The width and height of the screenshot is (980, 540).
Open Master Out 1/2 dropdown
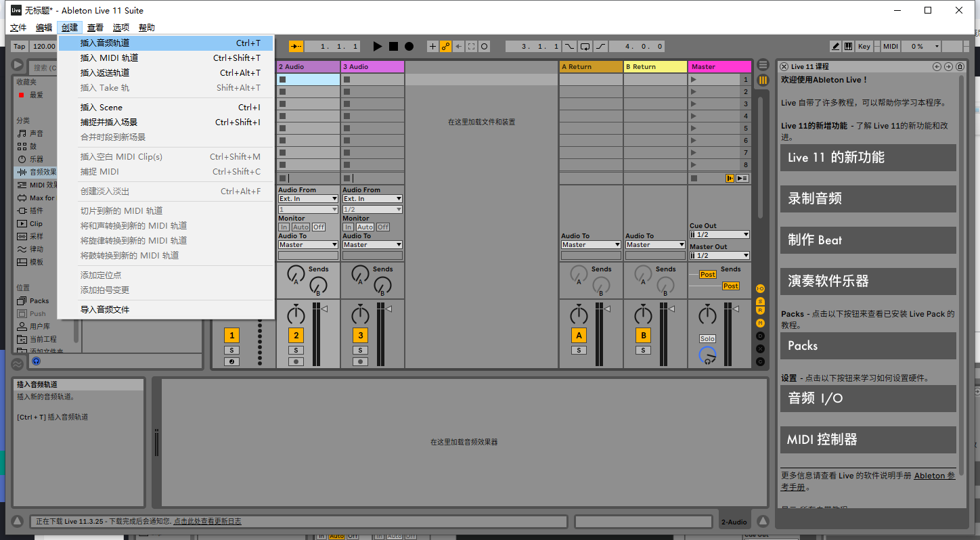click(x=719, y=256)
